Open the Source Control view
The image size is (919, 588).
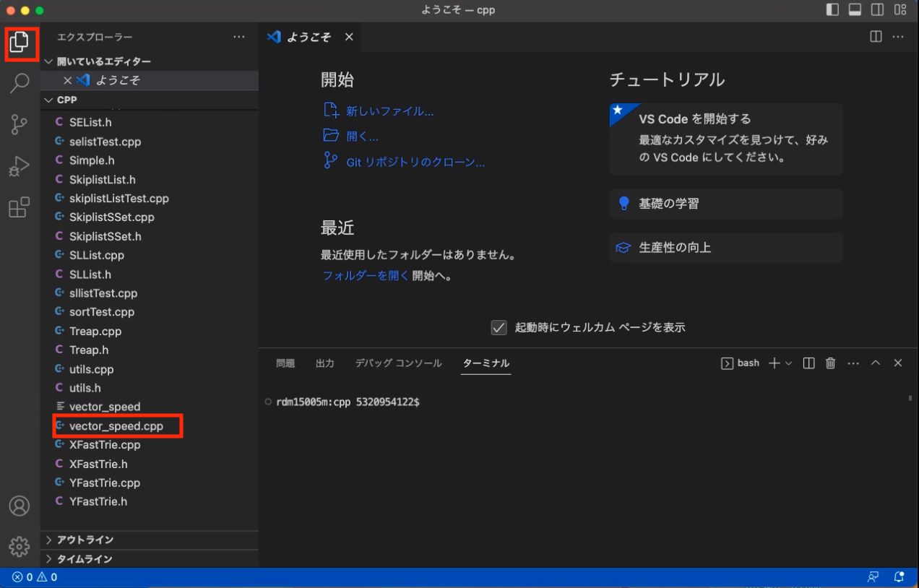pos(20,125)
